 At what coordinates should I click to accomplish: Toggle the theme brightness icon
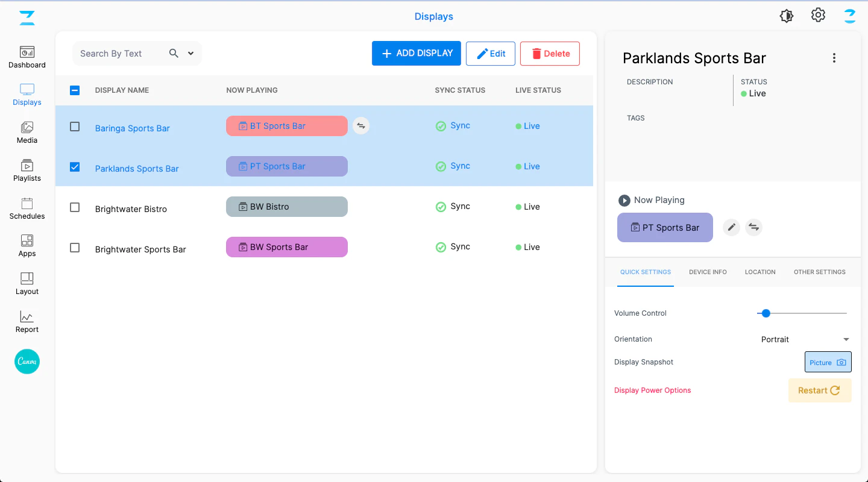pos(787,16)
